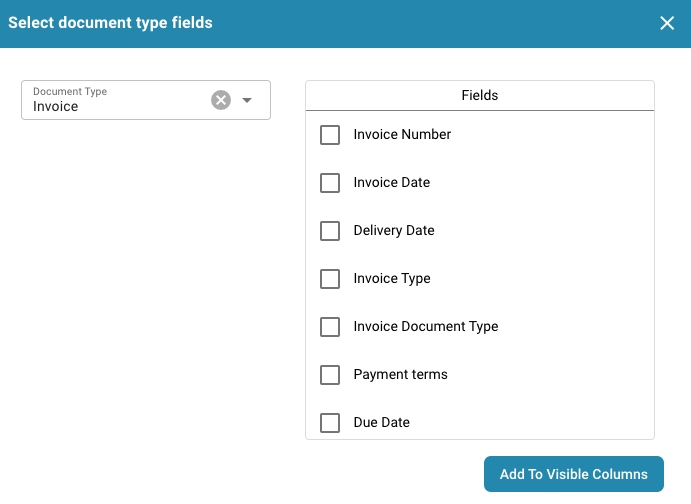Close the Select document type fields dialog
The image size is (691, 504).
pyautogui.click(x=667, y=23)
